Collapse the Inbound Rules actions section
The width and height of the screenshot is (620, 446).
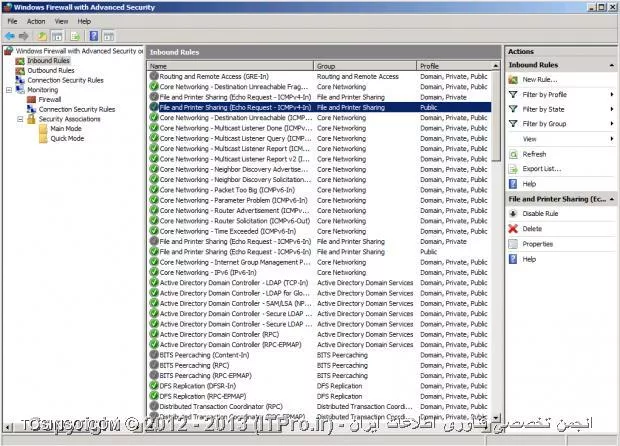(612, 65)
